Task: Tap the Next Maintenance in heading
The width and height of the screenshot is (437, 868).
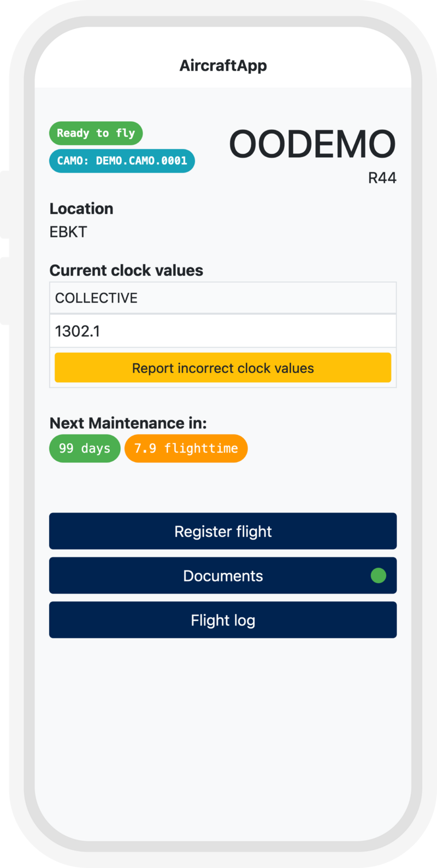Action: pos(128,423)
